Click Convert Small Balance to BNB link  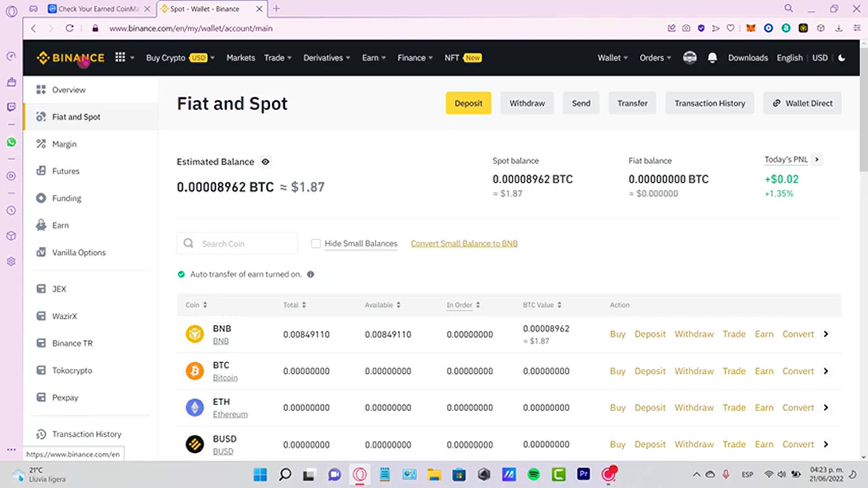[464, 244]
